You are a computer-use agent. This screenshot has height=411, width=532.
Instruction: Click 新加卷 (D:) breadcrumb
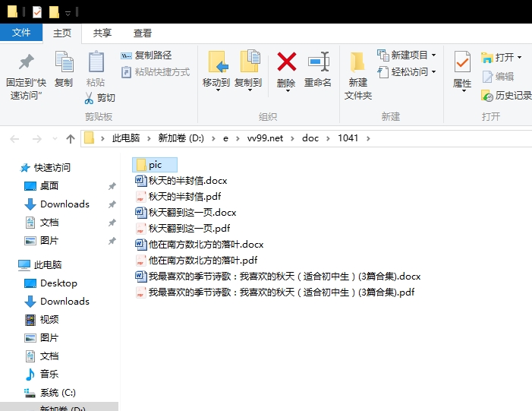click(181, 138)
